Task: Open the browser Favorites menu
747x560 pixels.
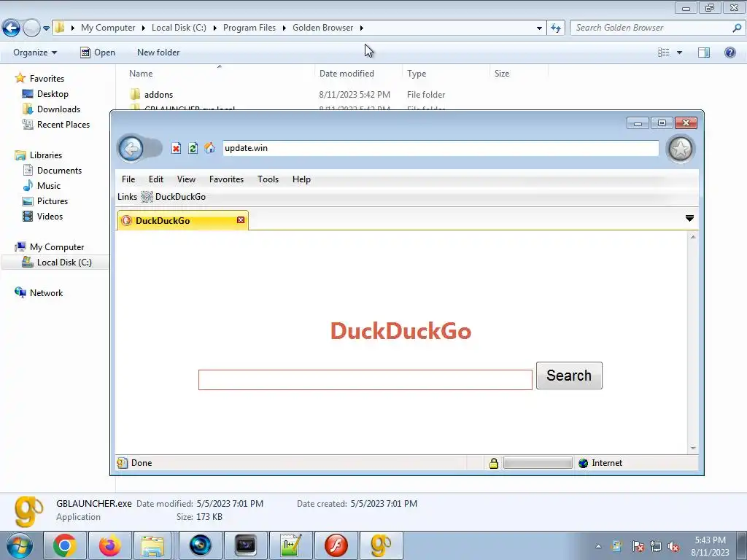Action: pyautogui.click(x=226, y=179)
